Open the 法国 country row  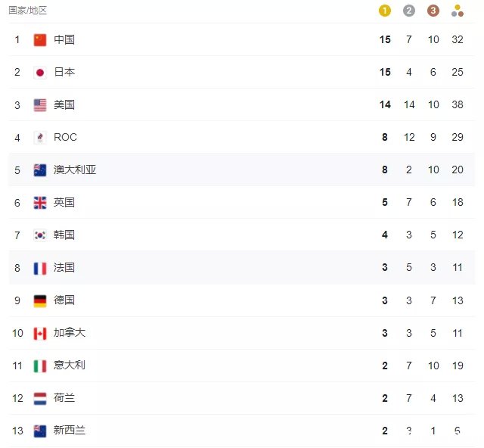(x=242, y=268)
